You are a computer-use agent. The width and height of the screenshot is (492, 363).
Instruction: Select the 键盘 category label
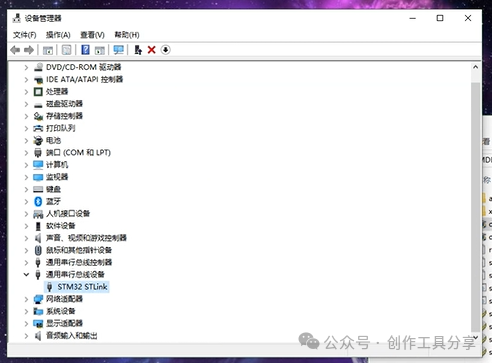click(53, 189)
